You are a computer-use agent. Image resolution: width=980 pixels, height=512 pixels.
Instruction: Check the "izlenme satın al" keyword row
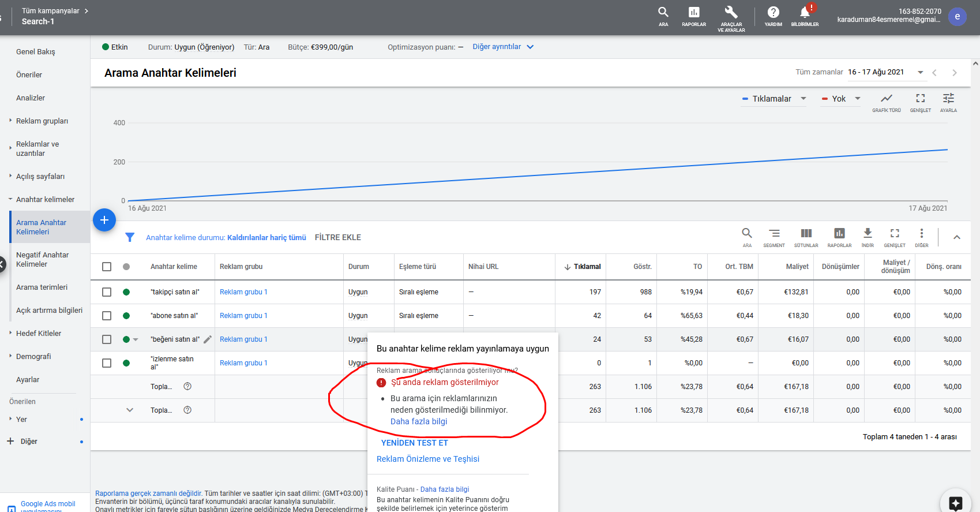pos(107,363)
